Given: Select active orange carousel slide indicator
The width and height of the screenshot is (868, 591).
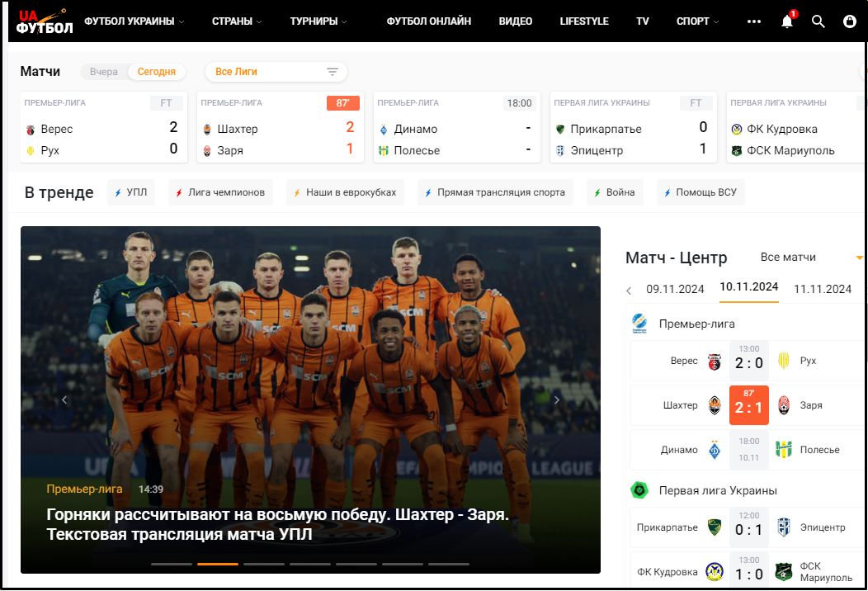Looking at the screenshot, I should pyautogui.click(x=218, y=564).
